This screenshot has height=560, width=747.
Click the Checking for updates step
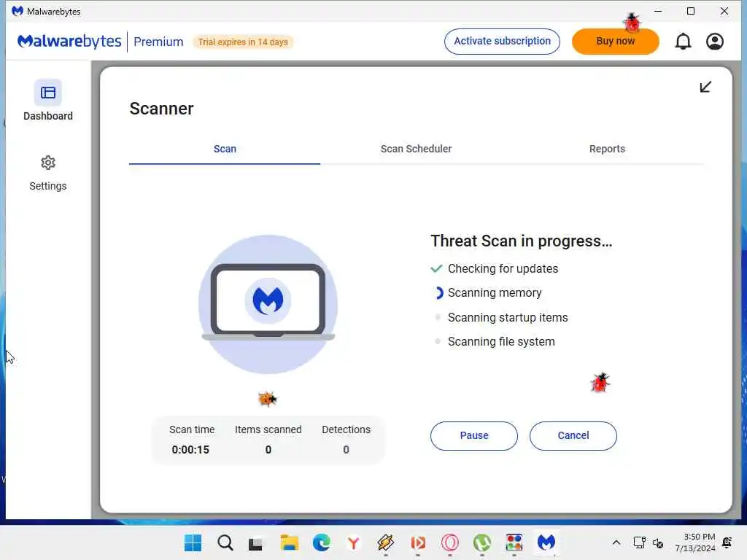pyautogui.click(x=495, y=268)
